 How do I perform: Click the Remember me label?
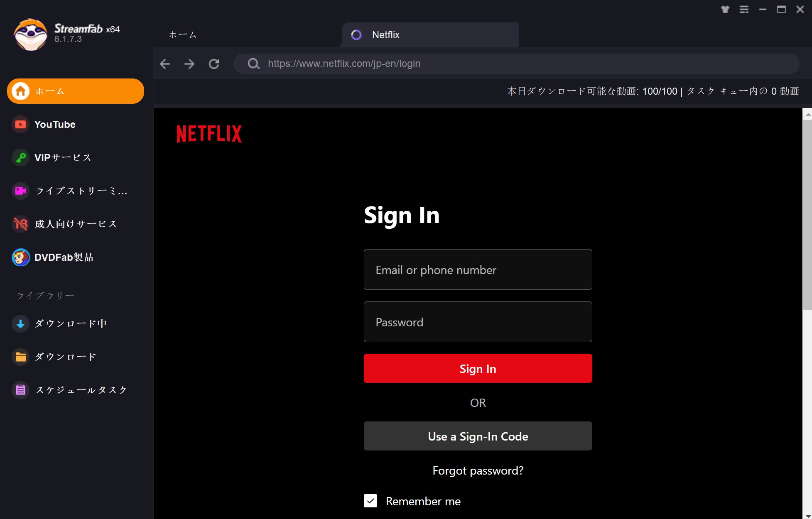[x=423, y=501]
